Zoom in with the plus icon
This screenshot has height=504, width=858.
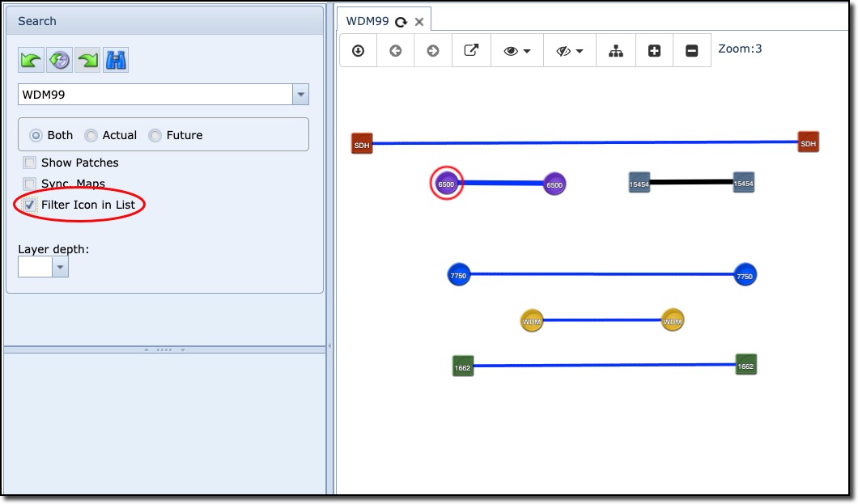[x=655, y=51]
